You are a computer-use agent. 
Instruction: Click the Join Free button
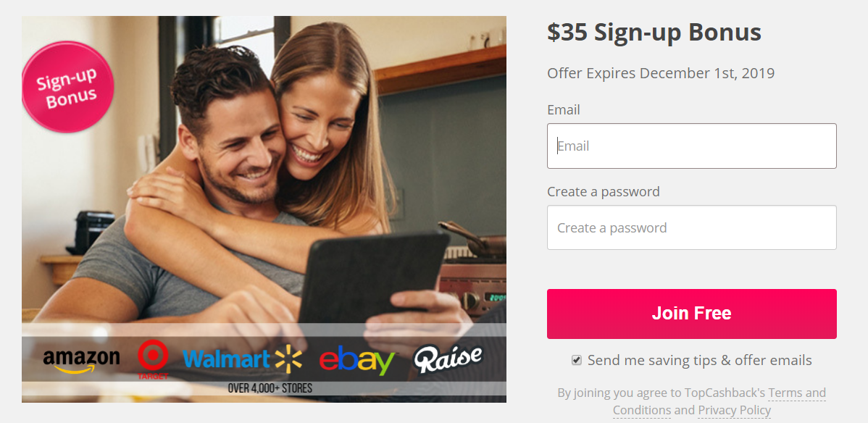pyautogui.click(x=691, y=314)
